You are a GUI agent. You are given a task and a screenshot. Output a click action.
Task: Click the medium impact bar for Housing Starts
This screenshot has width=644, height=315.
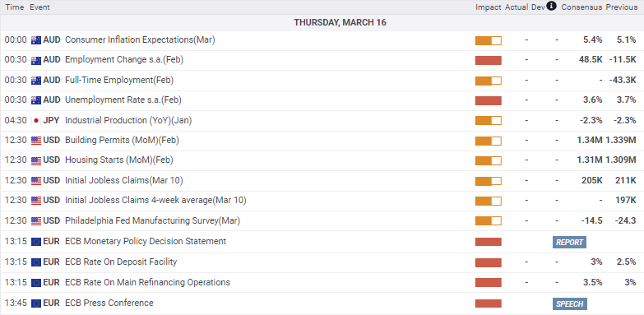(489, 161)
